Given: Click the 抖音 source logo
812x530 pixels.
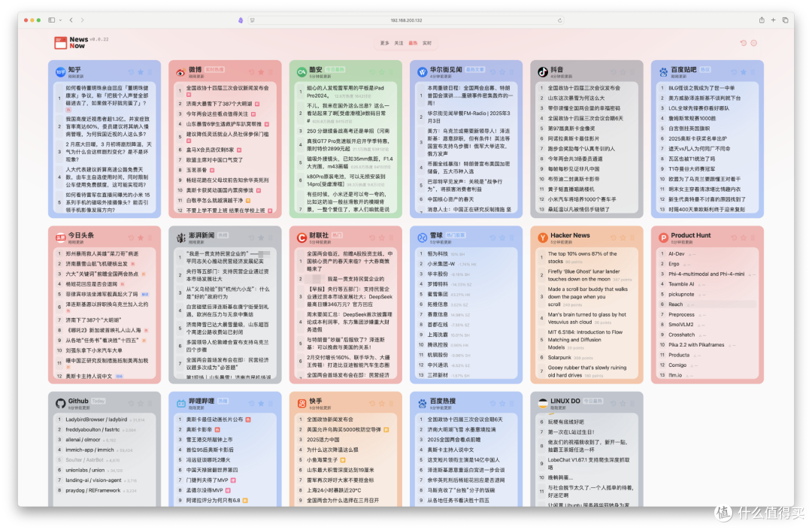Looking at the screenshot, I should coord(542,72).
